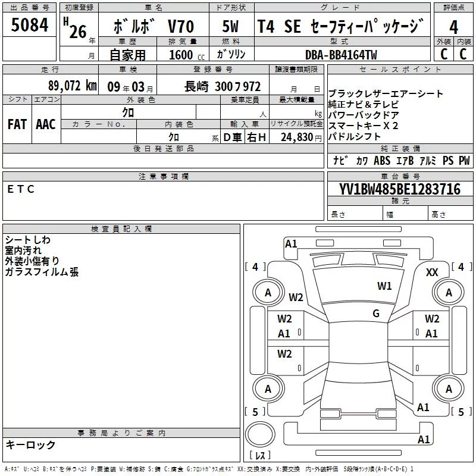The image size is (476, 476).
Task: Click the overall evaluation score 4
Action: pyautogui.click(x=453, y=27)
